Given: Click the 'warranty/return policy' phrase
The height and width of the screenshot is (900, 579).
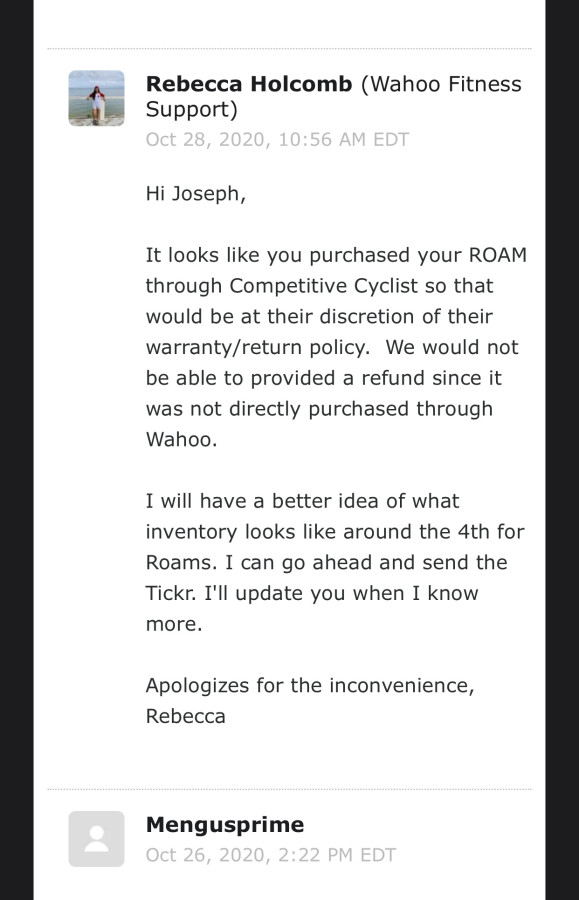Looking at the screenshot, I should (258, 347).
